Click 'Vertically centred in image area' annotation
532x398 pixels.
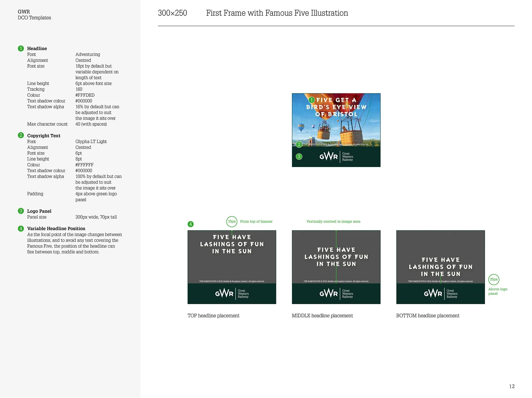pos(333,221)
